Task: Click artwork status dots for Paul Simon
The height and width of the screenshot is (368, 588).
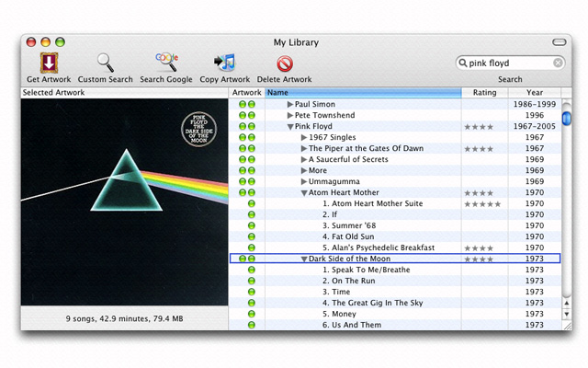Action: coord(246,105)
